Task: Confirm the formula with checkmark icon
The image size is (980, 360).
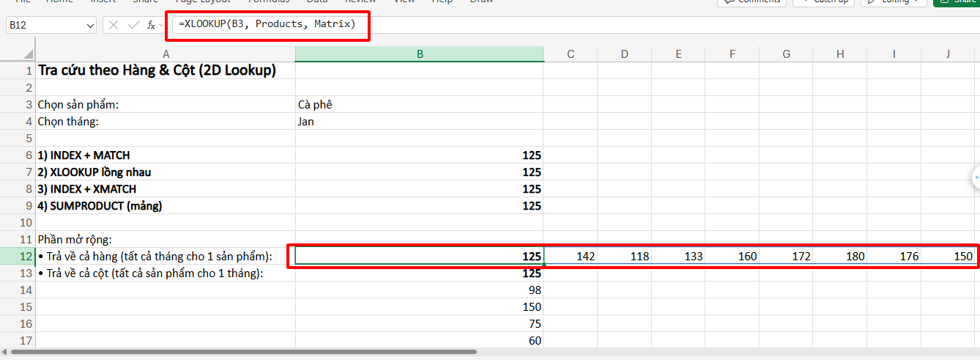Action: [133, 25]
